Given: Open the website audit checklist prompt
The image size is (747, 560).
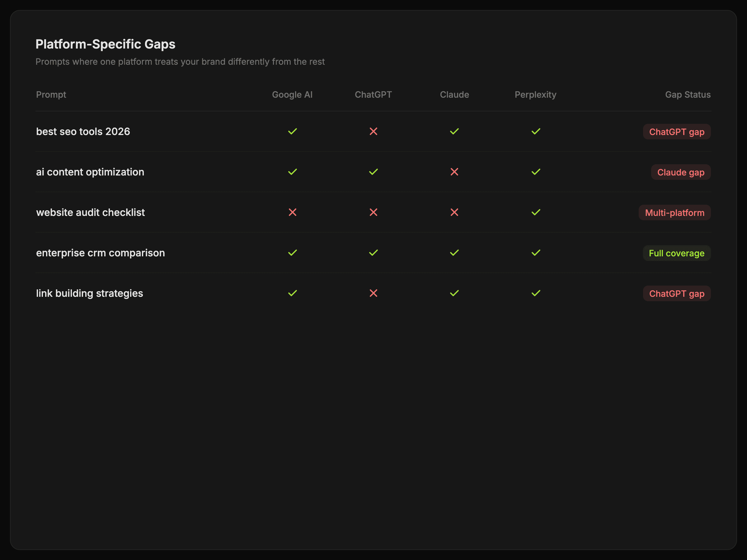Looking at the screenshot, I should click(90, 212).
